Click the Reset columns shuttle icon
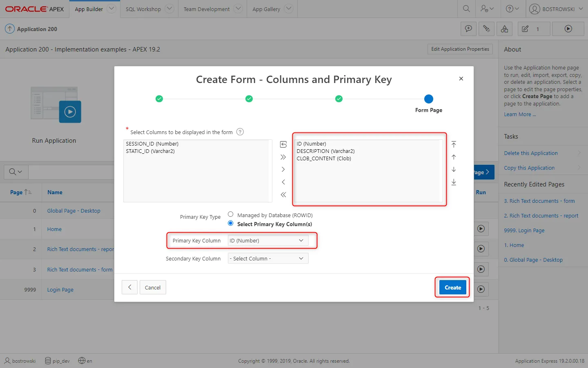This screenshot has width=588, height=368. click(x=283, y=144)
